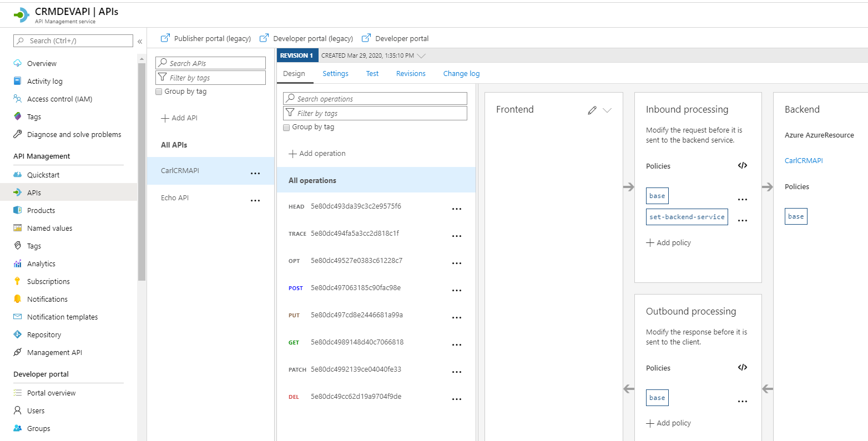
Task: Open Quickstart icon in API Management
Action: (x=17, y=175)
